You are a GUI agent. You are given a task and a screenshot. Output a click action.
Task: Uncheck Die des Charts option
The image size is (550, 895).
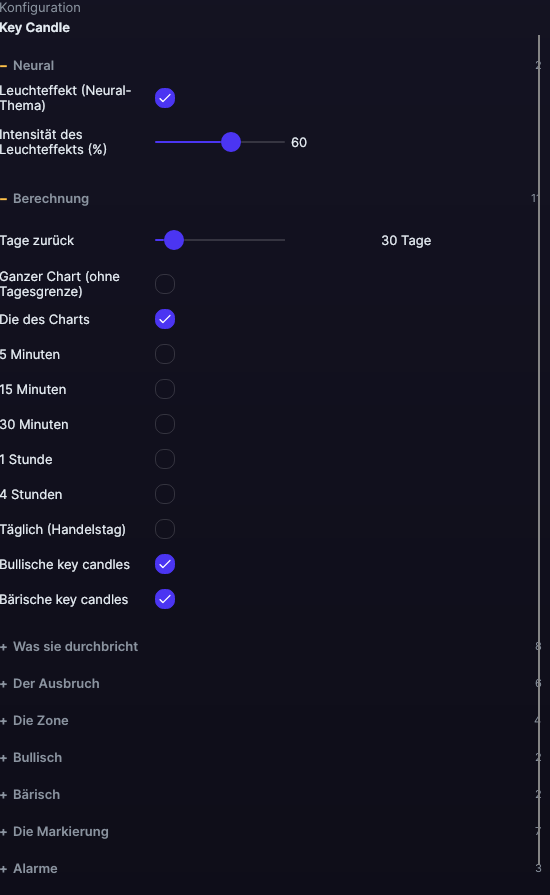pyautogui.click(x=165, y=319)
